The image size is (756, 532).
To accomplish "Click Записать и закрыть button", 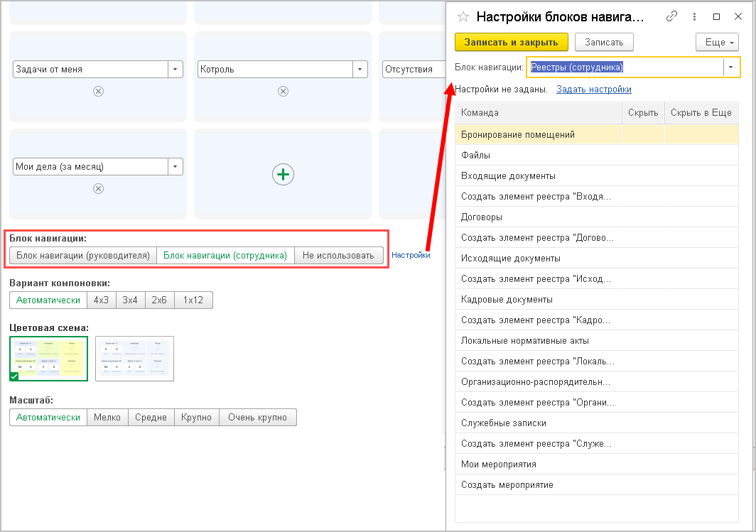I will 511,43.
